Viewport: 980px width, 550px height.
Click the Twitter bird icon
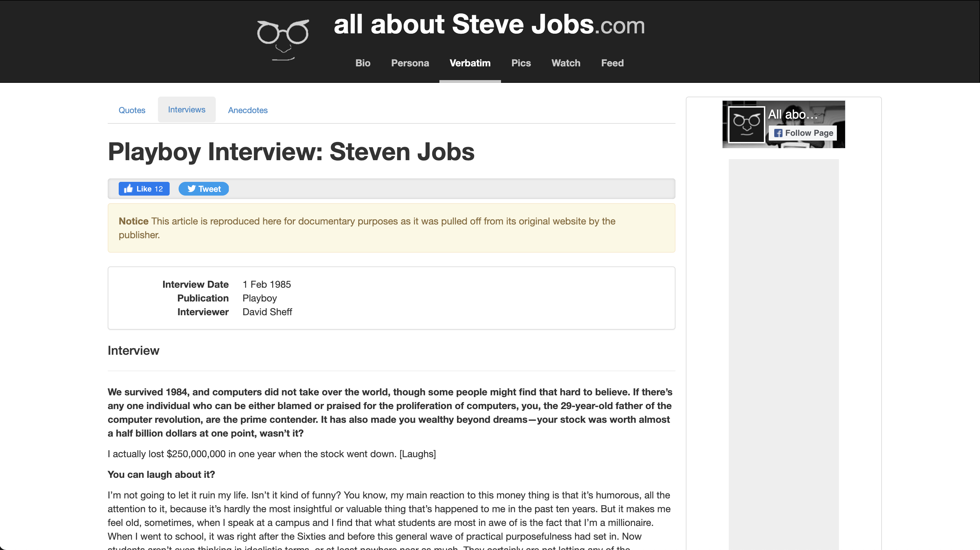(x=191, y=188)
